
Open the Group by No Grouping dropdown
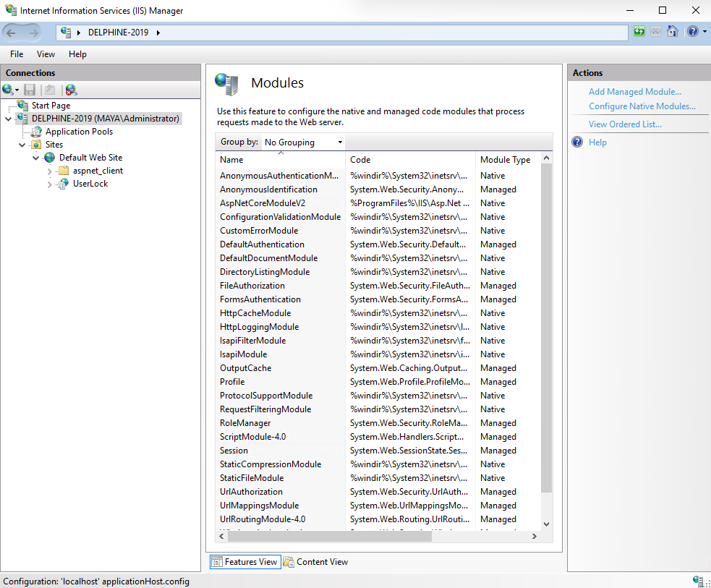tap(303, 142)
